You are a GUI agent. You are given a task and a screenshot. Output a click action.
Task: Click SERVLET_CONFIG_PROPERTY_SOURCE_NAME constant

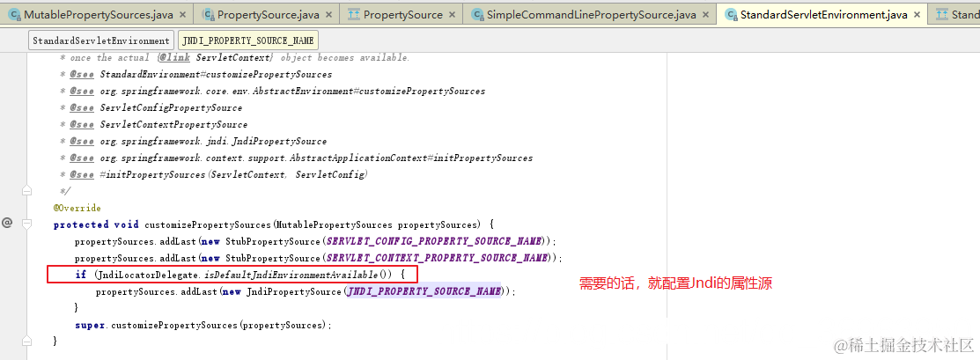tap(435, 241)
